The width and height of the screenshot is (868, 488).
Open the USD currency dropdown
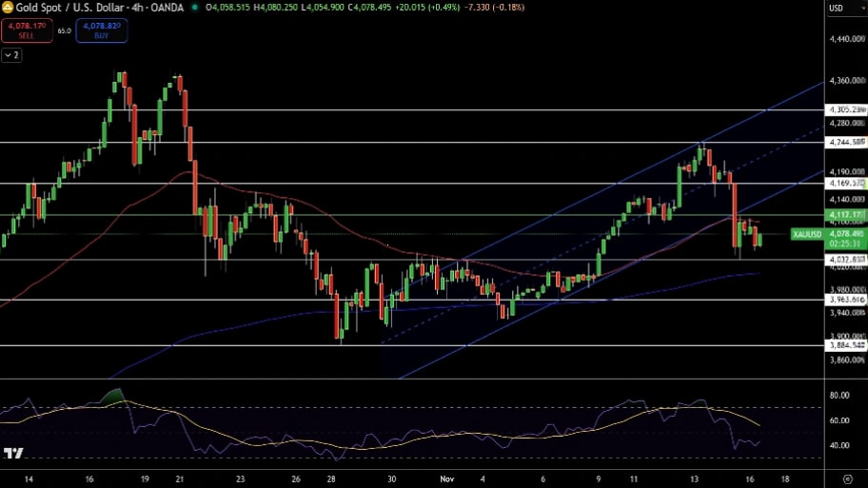pyautogui.click(x=836, y=9)
